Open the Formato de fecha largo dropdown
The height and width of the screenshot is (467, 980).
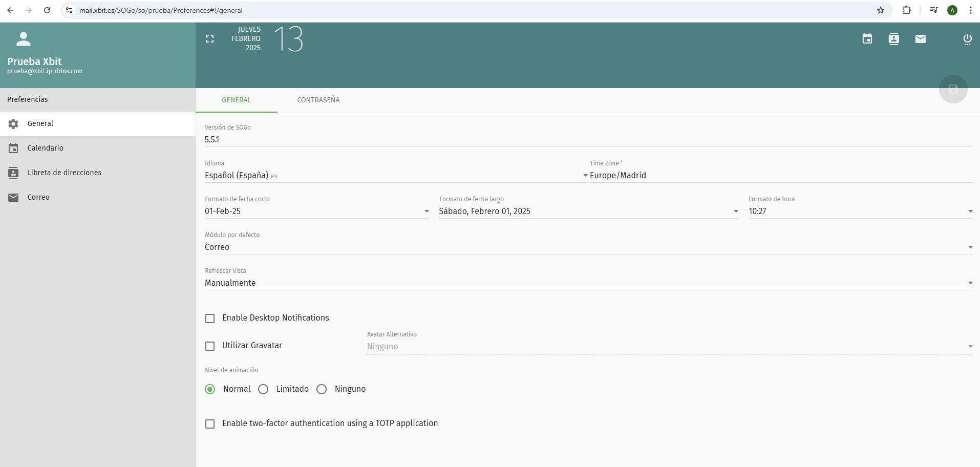coord(589,211)
